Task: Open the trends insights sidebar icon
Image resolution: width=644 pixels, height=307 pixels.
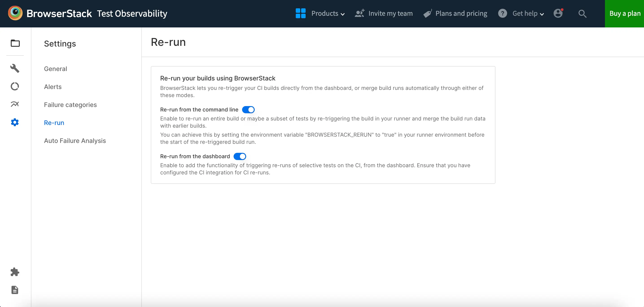Action: click(x=15, y=104)
